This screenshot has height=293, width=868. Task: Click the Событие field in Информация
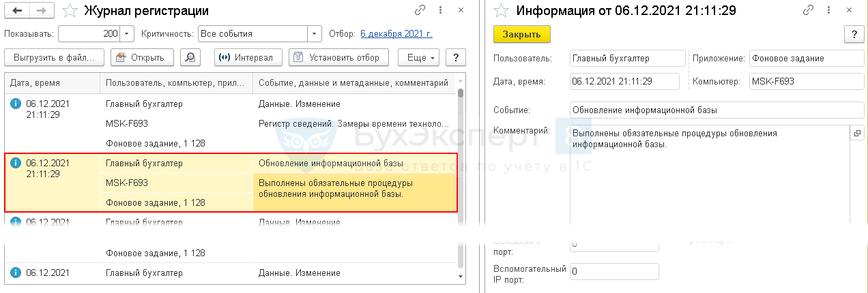[x=717, y=109]
